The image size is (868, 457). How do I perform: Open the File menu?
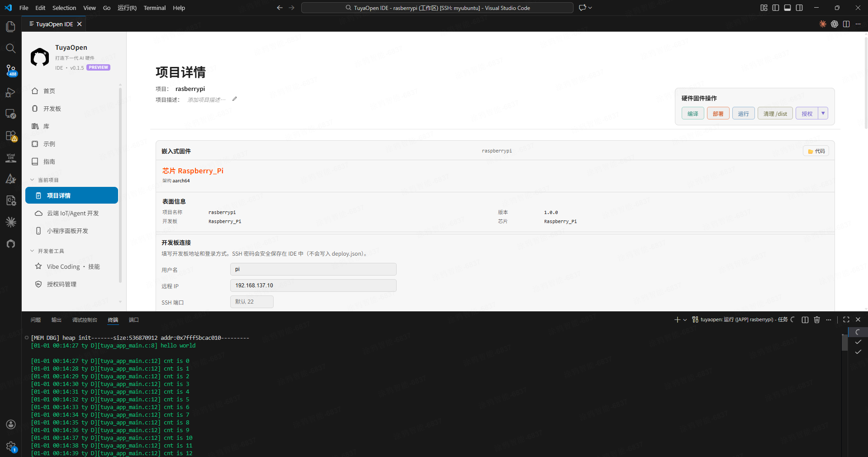(24, 8)
